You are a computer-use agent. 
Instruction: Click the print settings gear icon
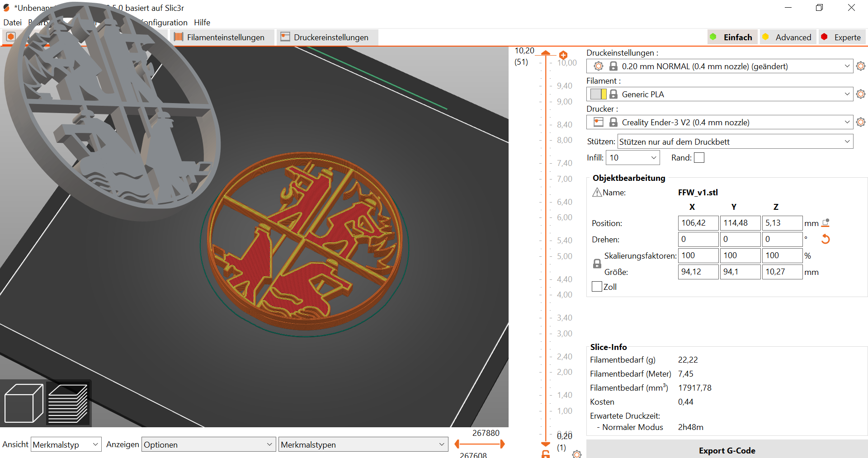tap(861, 66)
